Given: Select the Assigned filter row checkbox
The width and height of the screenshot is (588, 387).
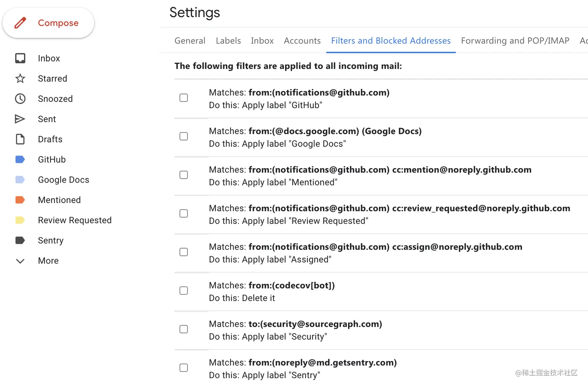Looking at the screenshot, I should [x=184, y=252].
